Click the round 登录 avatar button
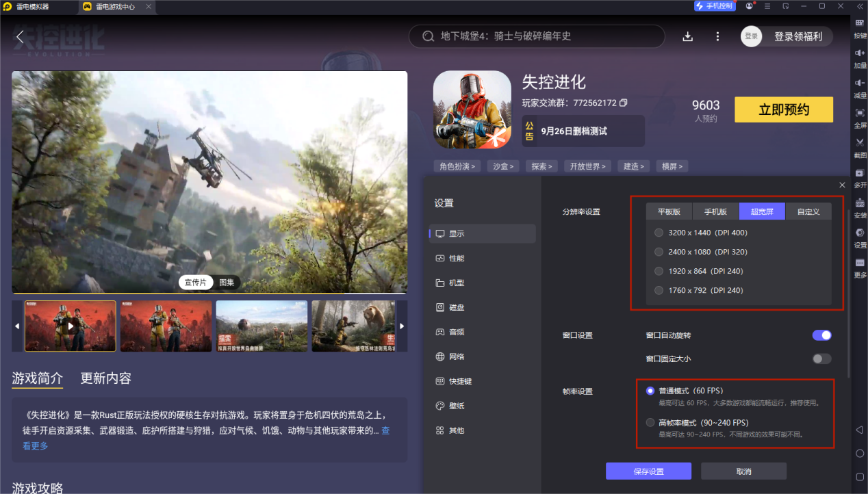The height and width of the screenshot is (494, 868). click(751, 37)
